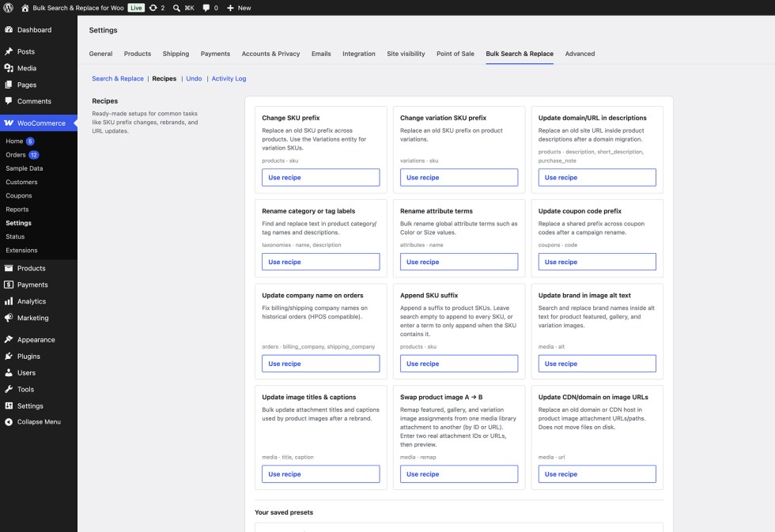Viewport: 775px width, 532px height.
Task: Switch to the General settings tab
Action: click(x=101, y=54)
